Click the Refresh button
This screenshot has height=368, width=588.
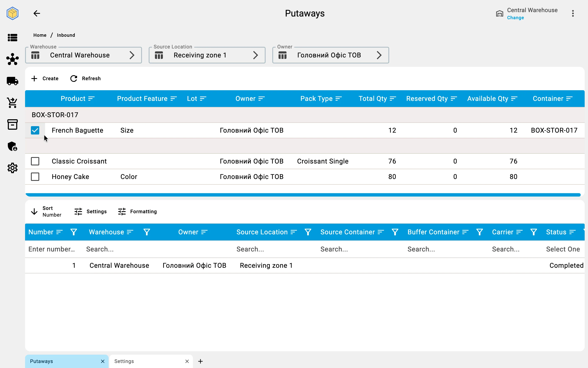[x=85, y=78]
